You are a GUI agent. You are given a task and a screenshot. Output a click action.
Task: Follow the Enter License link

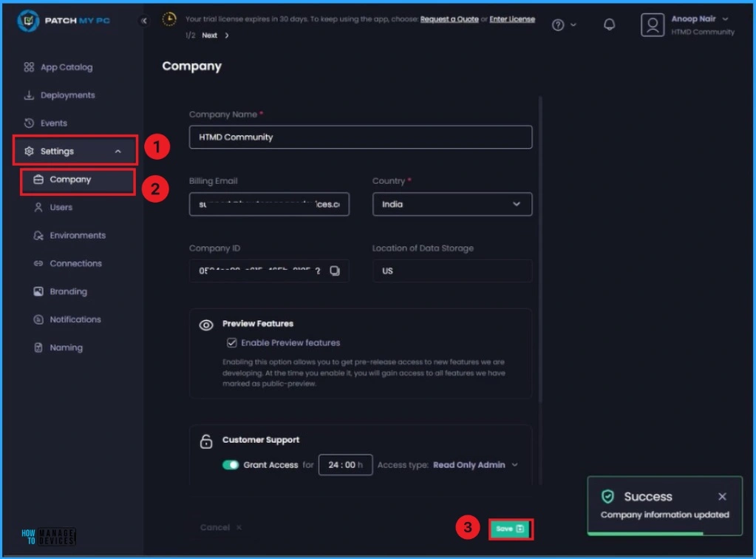[512, 19]
